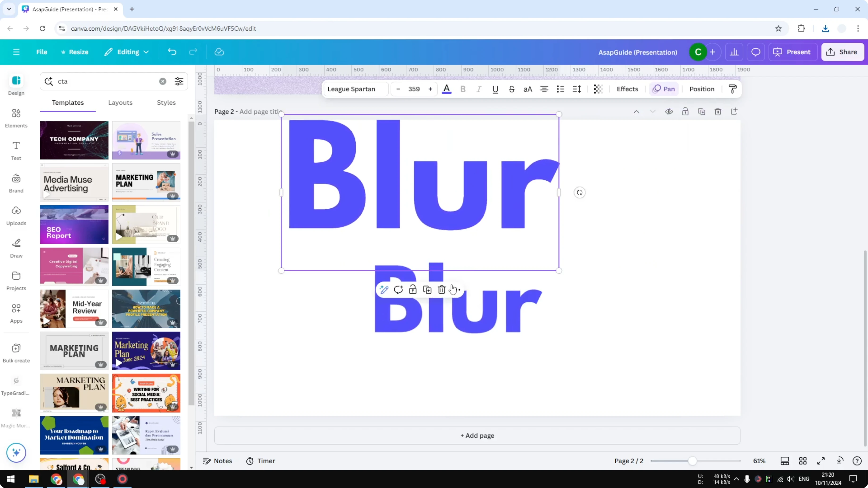
Task: Open the text color picker
Action: pyautogui.click(x=447, y=89)
